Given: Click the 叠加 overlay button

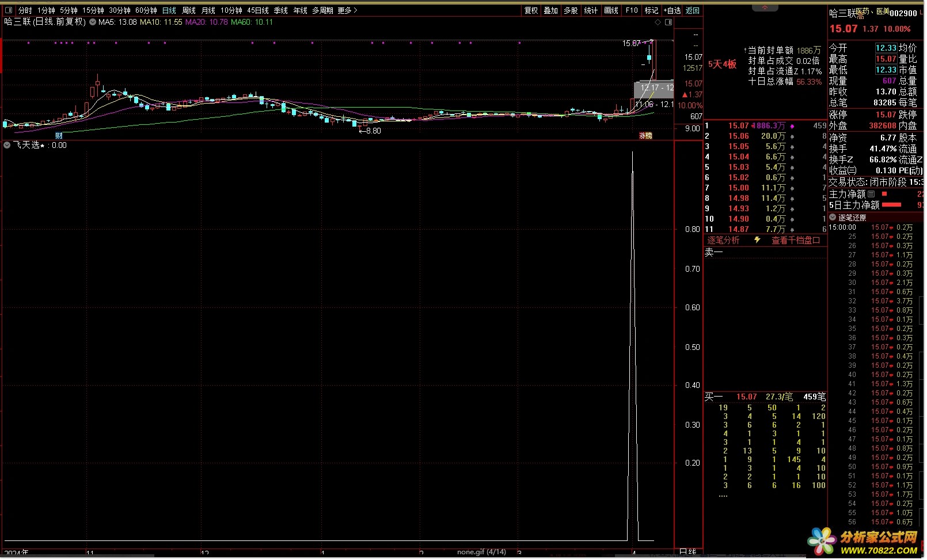Looking at the screenshot, I should click(x=551, y=10).
